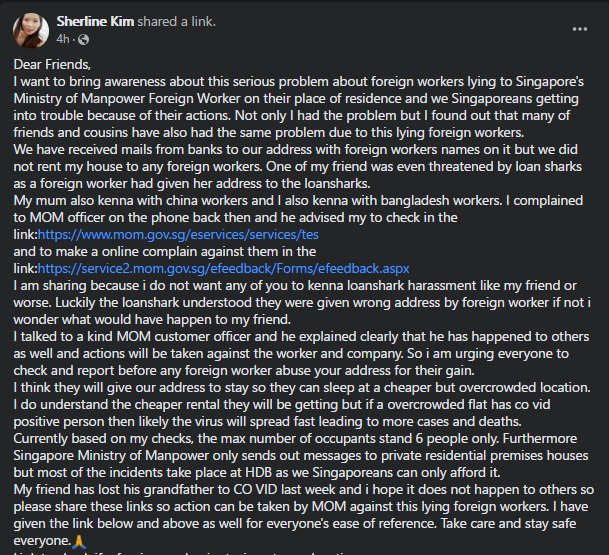Click the praying hands emoji
Image resolution: width=609 pixels, height=555 pixels.
pos(79,541)
